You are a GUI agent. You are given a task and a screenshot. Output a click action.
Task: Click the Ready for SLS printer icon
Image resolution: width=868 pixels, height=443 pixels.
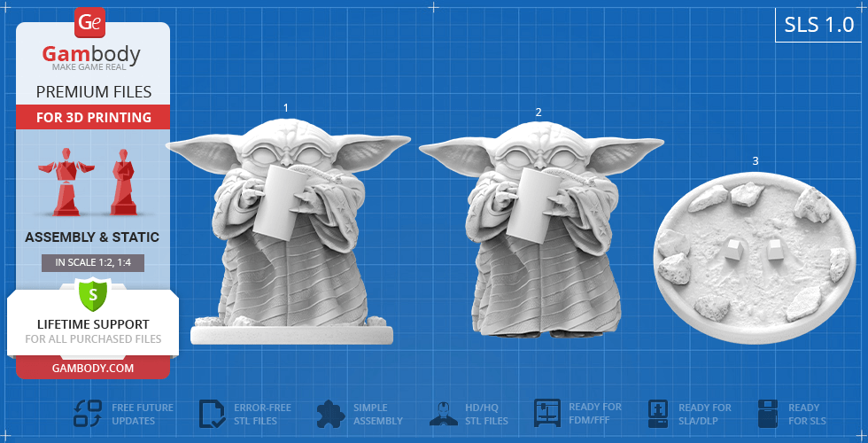click(769, 414)
